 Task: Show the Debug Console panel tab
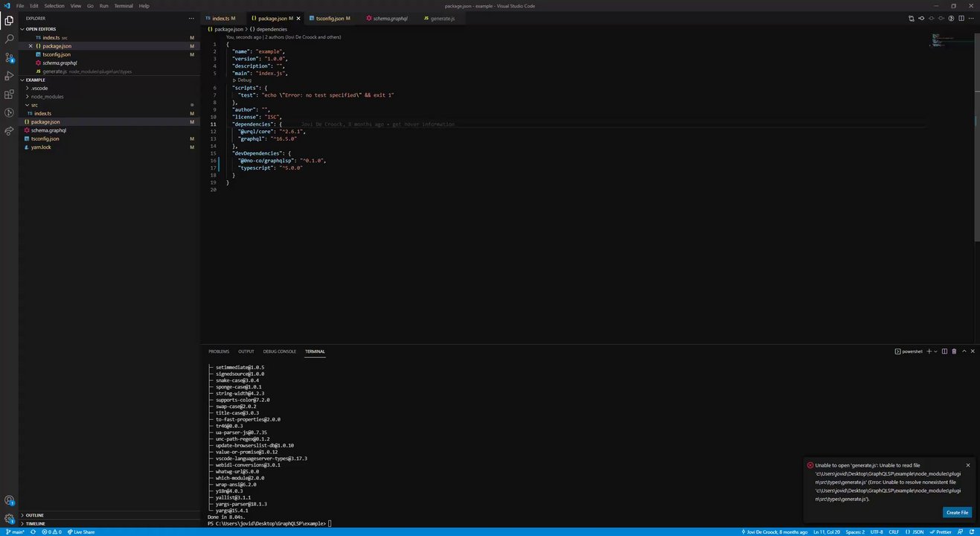pos(280,351)
